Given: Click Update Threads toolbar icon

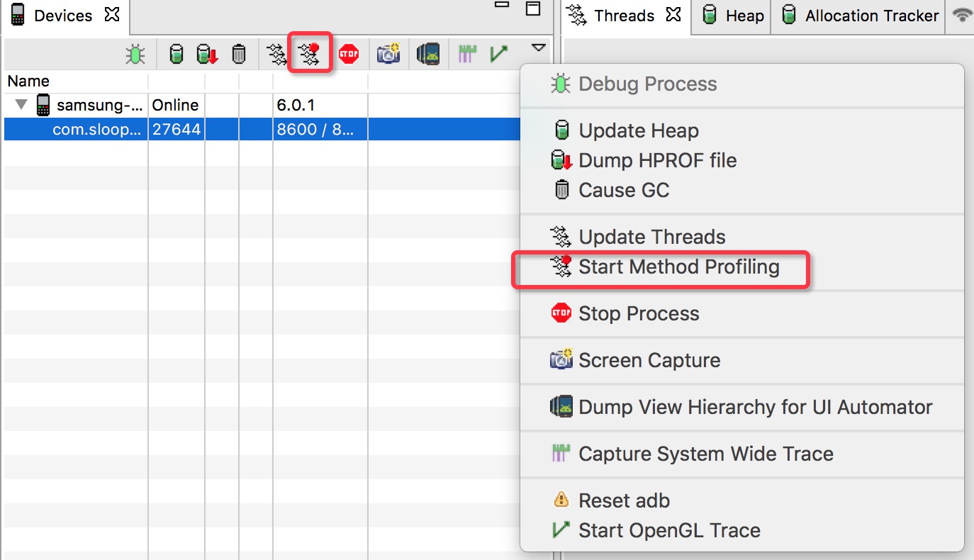Looking at the screenshot, I should click(x=277, y=54).
